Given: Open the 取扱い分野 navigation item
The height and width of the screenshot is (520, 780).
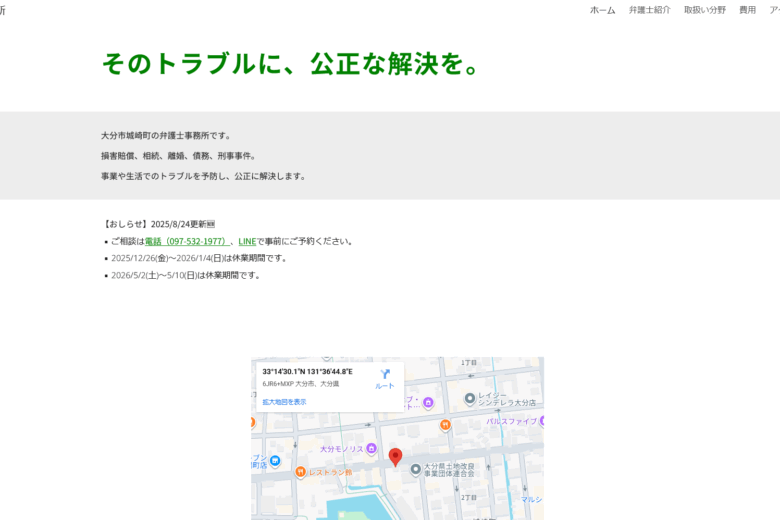Looking at the screenshot, I should (704, 10).
